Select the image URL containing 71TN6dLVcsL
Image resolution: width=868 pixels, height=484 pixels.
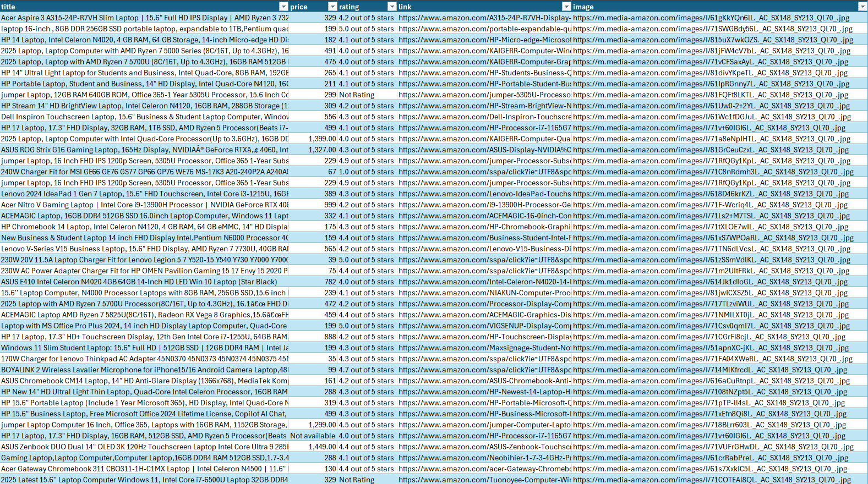tap(720, 249)
